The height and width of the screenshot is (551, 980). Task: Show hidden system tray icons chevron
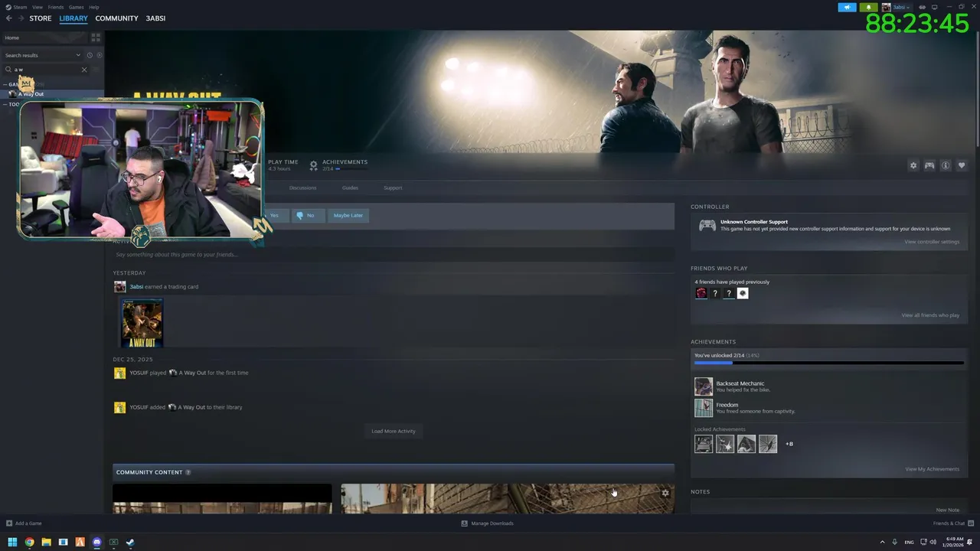click(882, 542)
